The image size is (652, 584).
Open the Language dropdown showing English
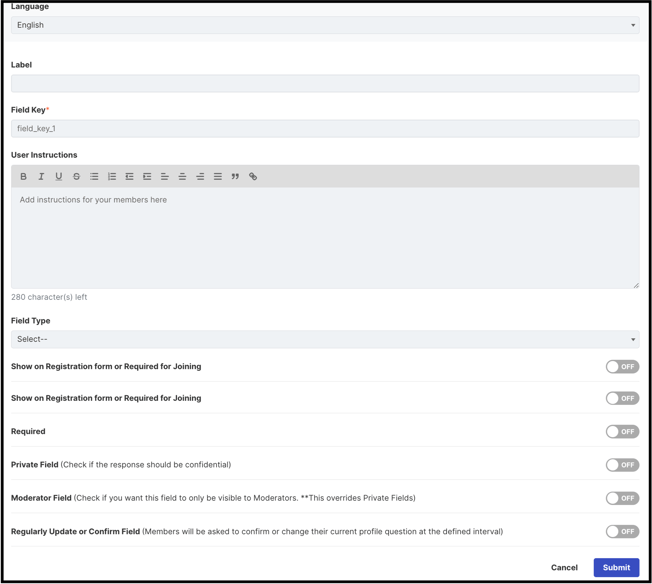pyautogui.click(x=325, y=25)
